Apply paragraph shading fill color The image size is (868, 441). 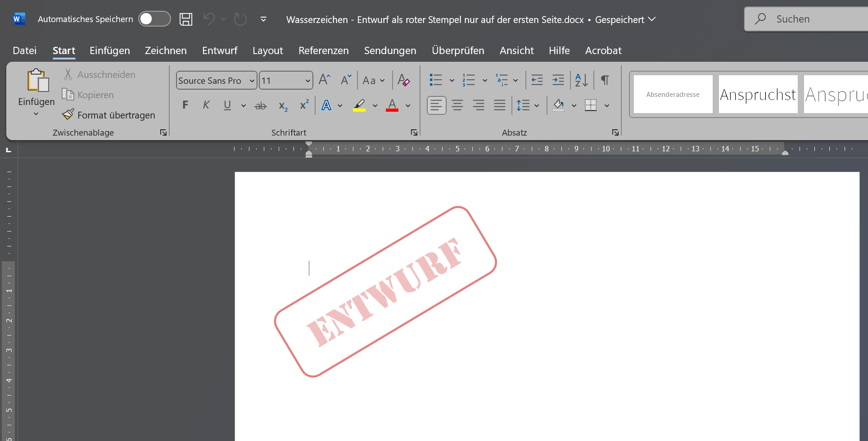[x=558, y=105]
